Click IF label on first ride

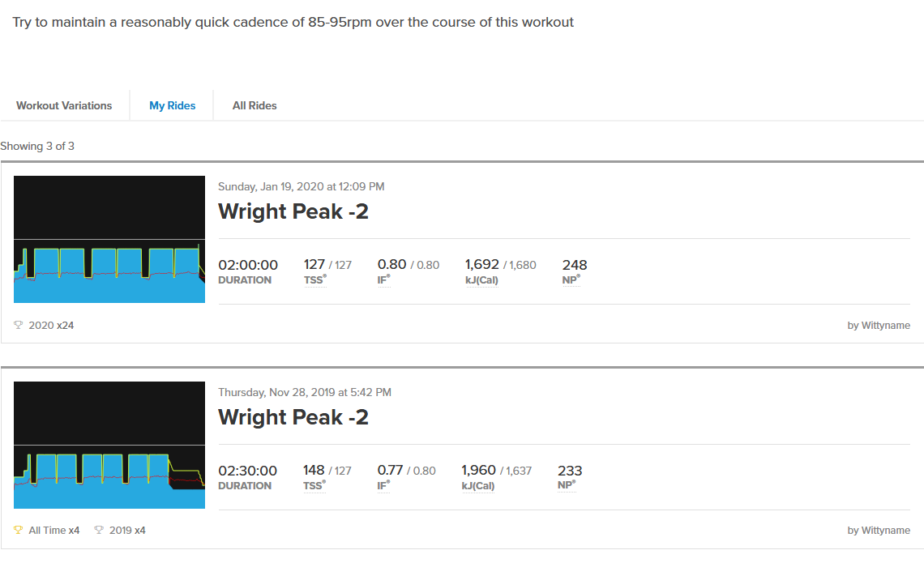(x=383, y=280)
